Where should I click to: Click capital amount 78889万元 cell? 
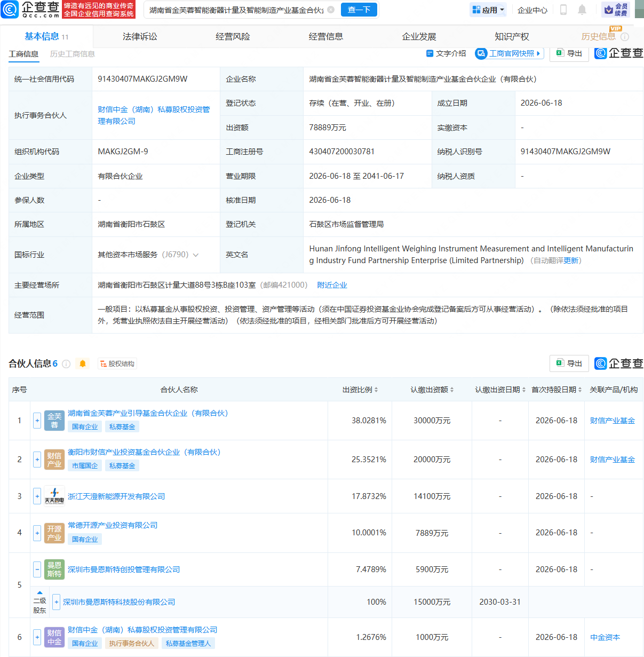[328, 128]
